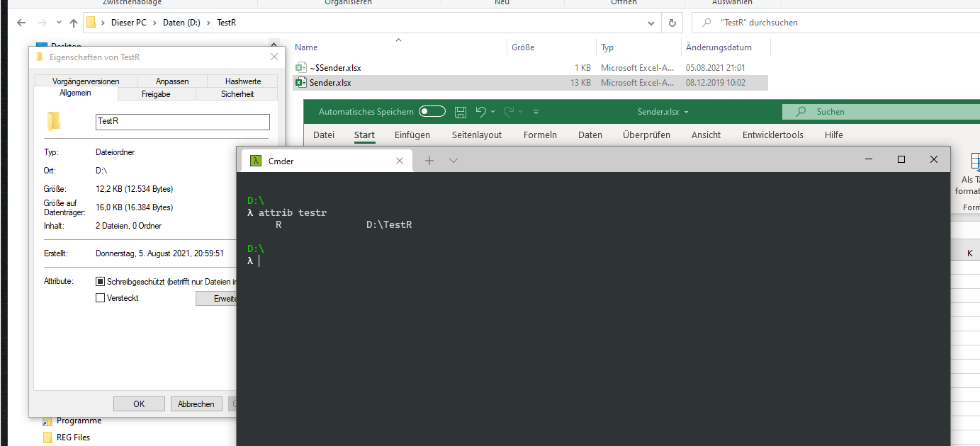Screen dimensions: 980x446
Task: Open Excel's undo history dropdown
Action: coord(493,112)
